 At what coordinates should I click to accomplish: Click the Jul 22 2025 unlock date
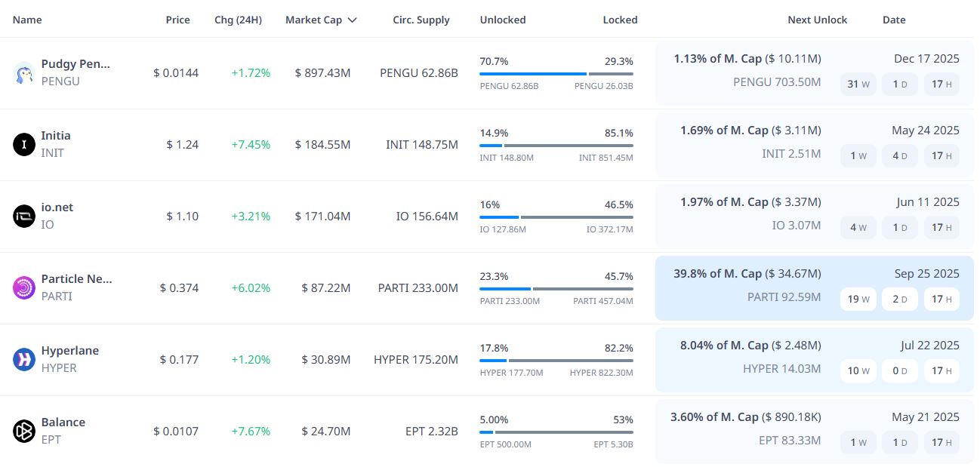click(930, 346)
